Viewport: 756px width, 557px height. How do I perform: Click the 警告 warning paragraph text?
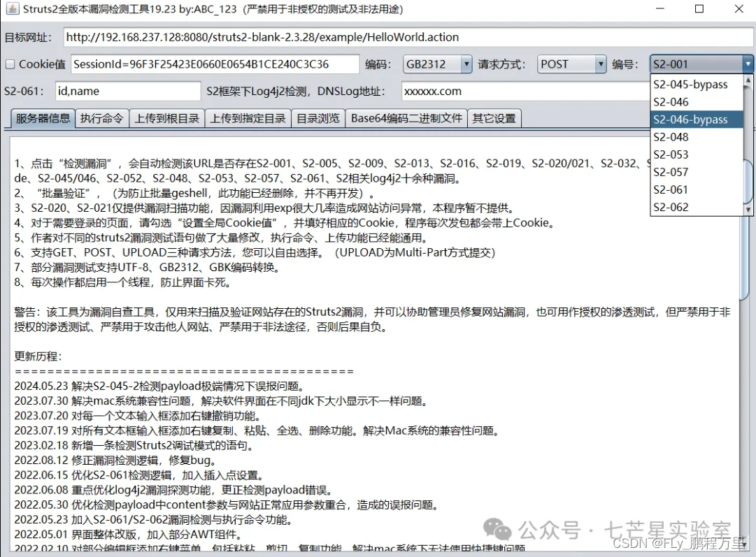[372, 319]
